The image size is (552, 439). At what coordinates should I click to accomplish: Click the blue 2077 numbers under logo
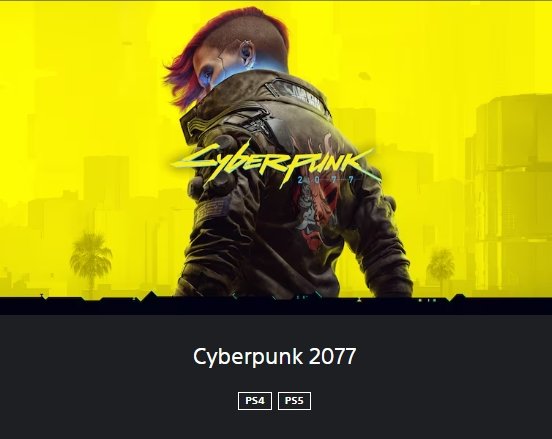click(x=326, y=180)
